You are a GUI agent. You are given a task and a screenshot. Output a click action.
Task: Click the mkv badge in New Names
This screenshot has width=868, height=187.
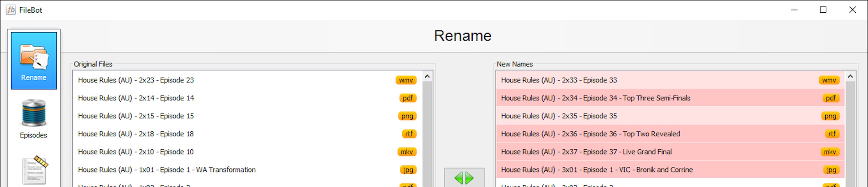[830, 152]
